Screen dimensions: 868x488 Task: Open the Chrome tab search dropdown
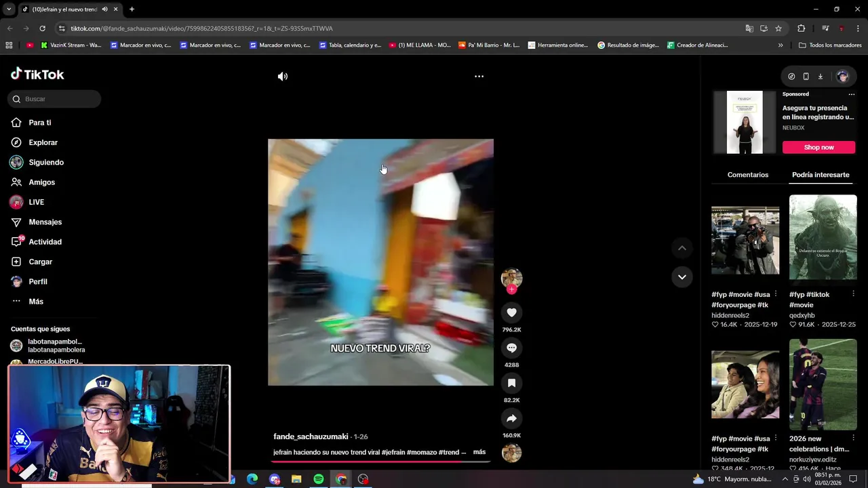coord(9,9)
